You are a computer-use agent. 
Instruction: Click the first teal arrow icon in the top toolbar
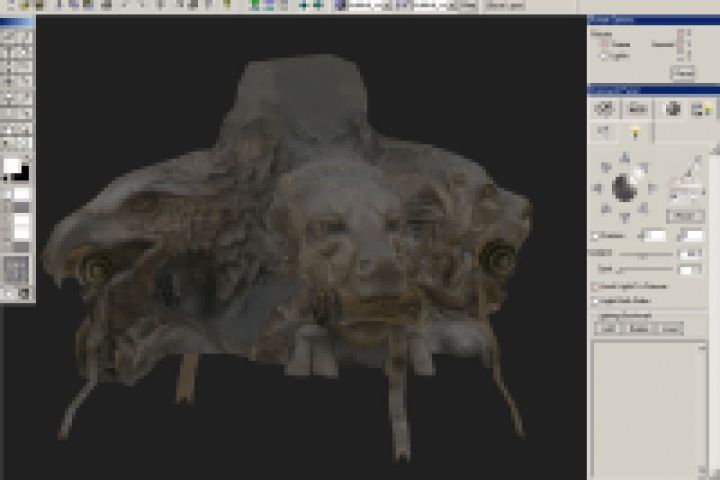click(x=304, y=5)
